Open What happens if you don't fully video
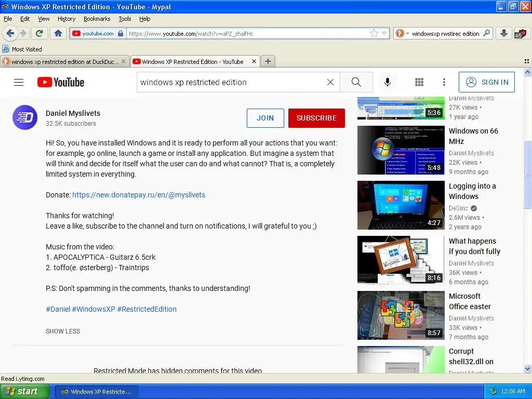The height and width of the screenshot is (399, 532). 474,246
